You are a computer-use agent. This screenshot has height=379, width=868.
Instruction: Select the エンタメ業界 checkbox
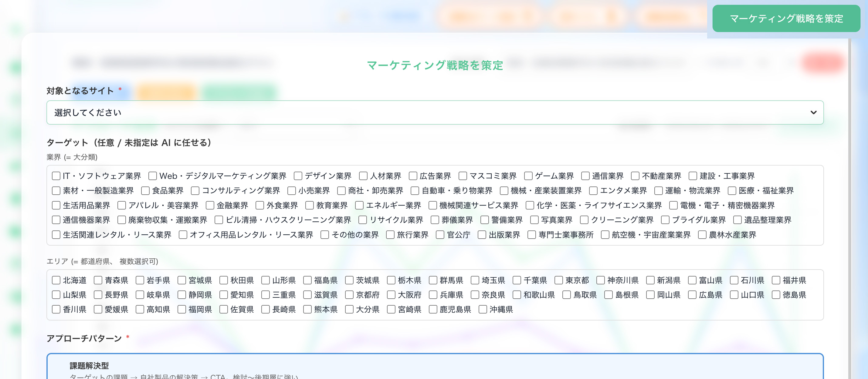click(x=593, y=191)
